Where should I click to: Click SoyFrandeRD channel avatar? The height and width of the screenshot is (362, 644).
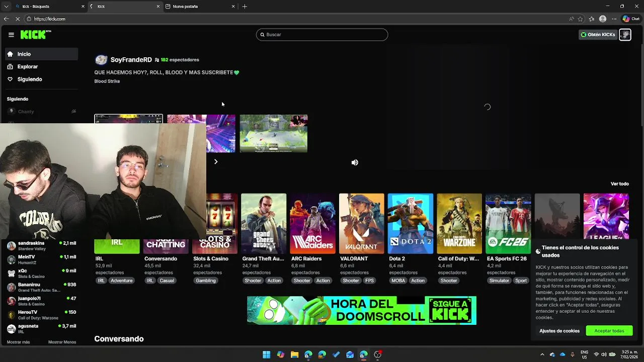point(101,60)
